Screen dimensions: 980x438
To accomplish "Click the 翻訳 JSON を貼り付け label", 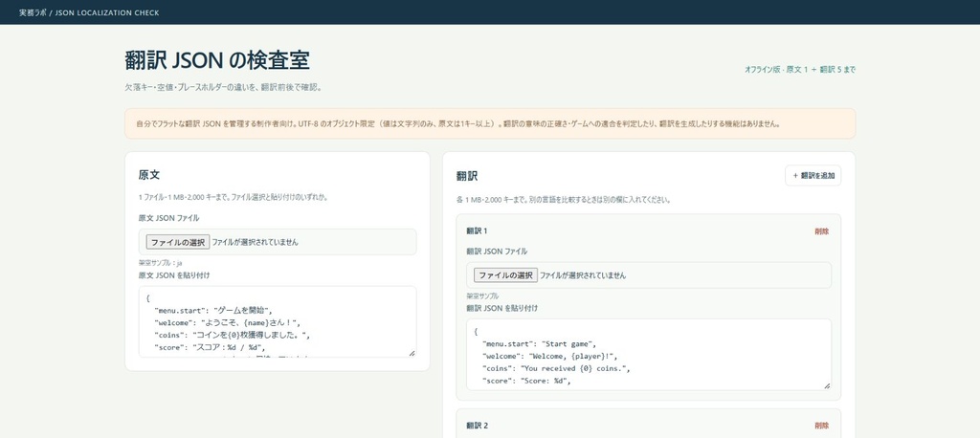I will tap(501, 308).
